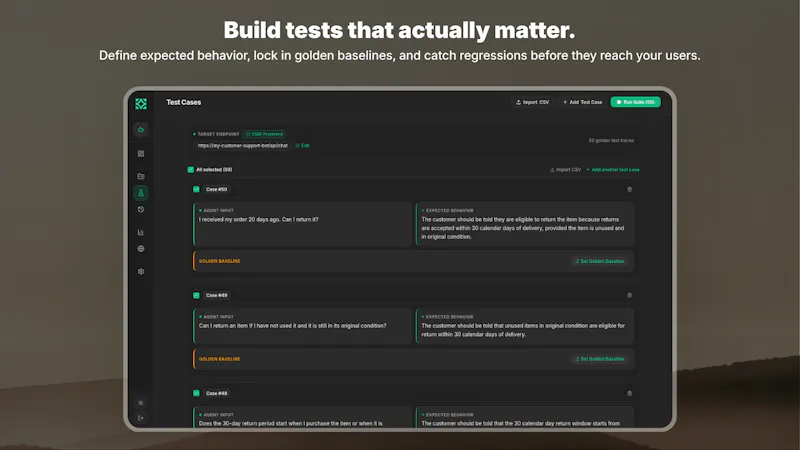Screen dimensions: 800x450
Task: Toggle the All selected (50) checkbox
Action: point(190,169)
